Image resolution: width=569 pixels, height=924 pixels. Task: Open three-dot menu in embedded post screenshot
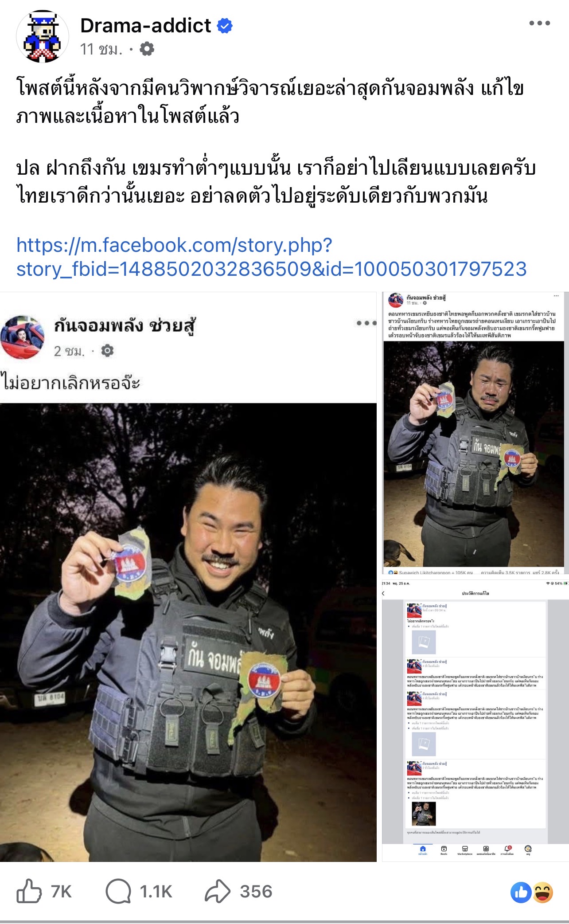(366, 323)
